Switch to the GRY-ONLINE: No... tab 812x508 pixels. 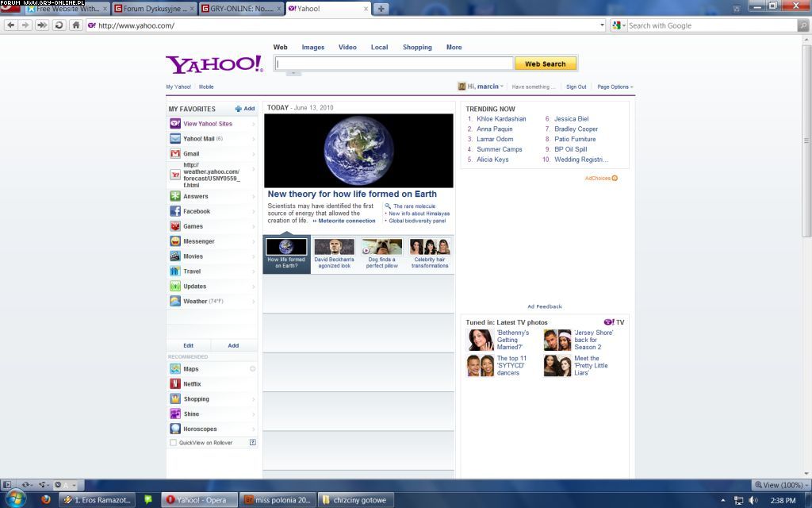(241, 9)
